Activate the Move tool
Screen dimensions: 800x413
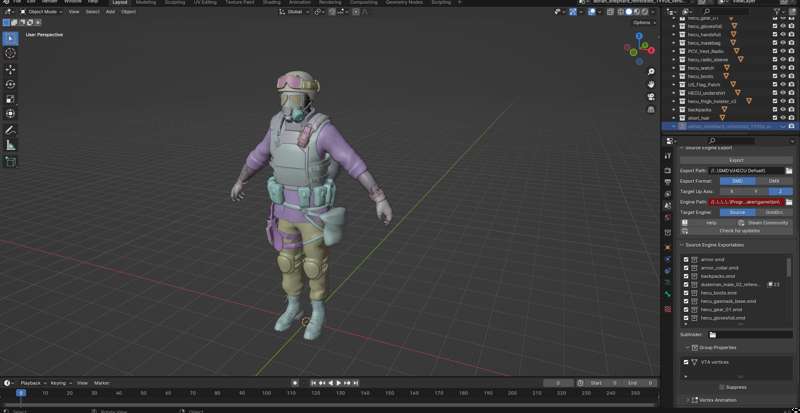(x=11, y=70)
